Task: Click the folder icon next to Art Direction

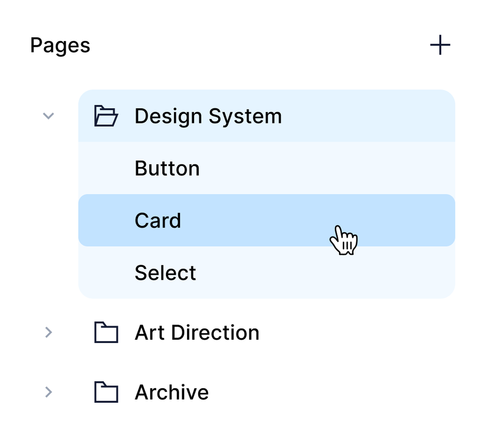Action: [x=106, y=333]
